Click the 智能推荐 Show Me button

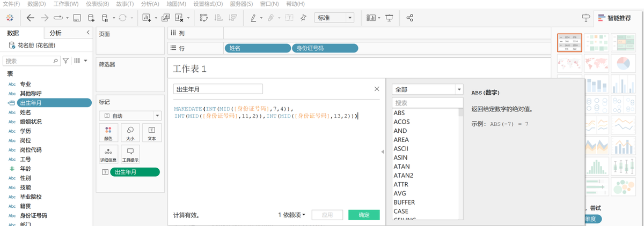[616, 18]
